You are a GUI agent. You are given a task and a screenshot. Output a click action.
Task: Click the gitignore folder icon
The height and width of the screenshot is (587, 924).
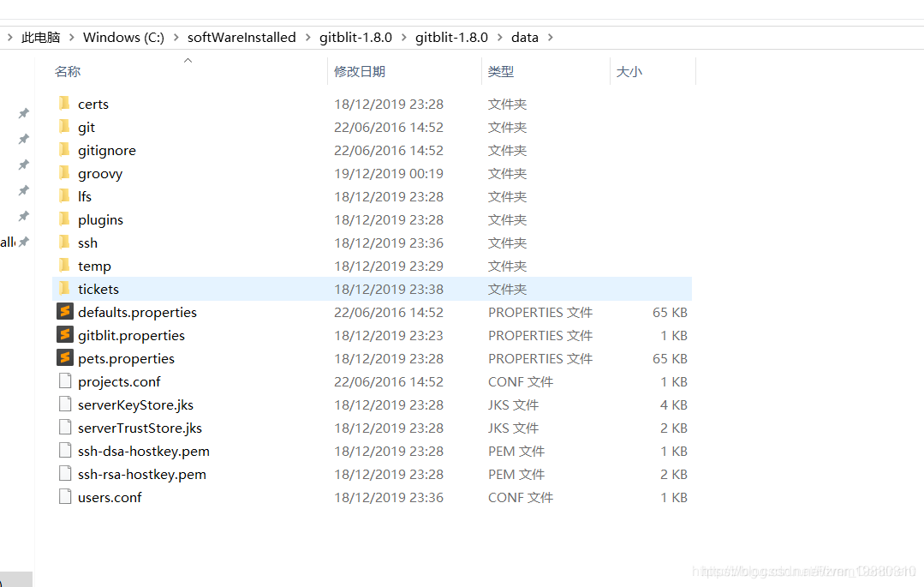coord(65,150)
